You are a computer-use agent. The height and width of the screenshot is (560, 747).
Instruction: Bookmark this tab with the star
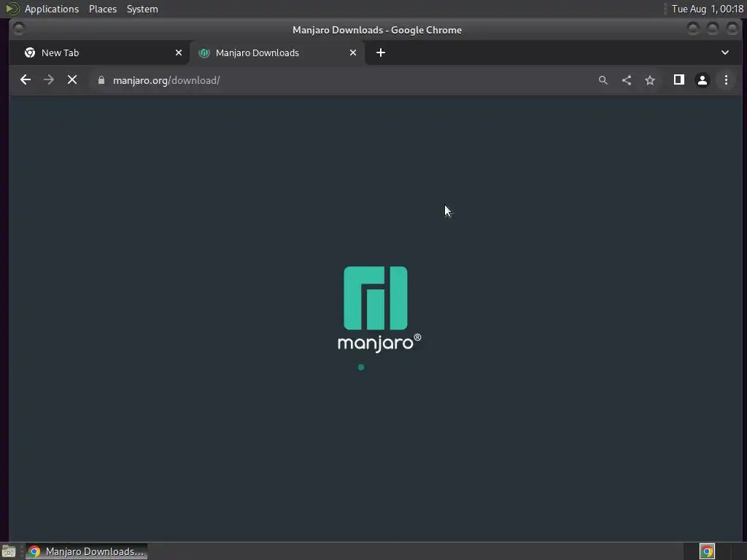(650, 80)
